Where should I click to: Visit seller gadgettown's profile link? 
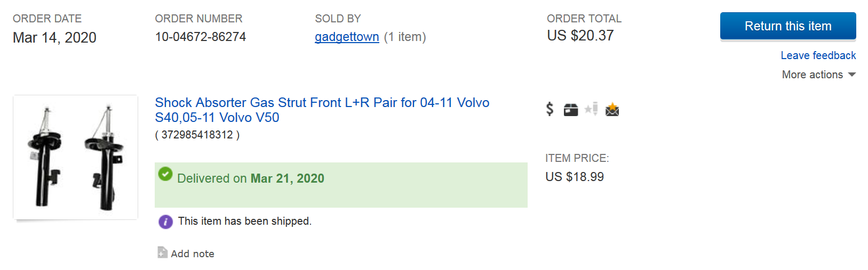(x=347, y=37)
